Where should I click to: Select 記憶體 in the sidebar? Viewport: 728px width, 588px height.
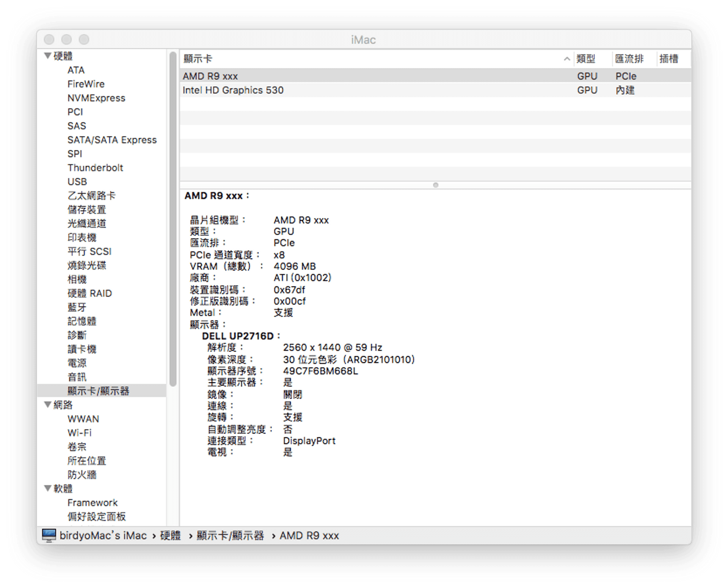point(82,321)
